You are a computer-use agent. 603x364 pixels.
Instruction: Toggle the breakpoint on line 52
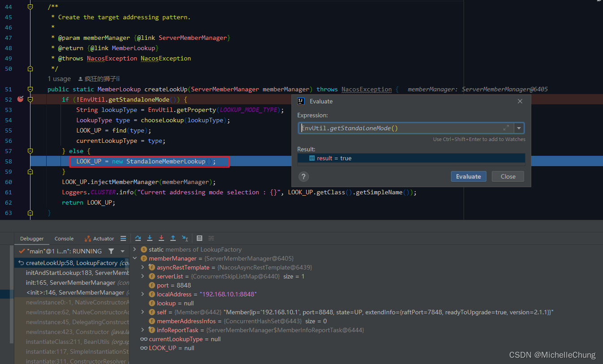pyautogui.click(x=20, y=99)
